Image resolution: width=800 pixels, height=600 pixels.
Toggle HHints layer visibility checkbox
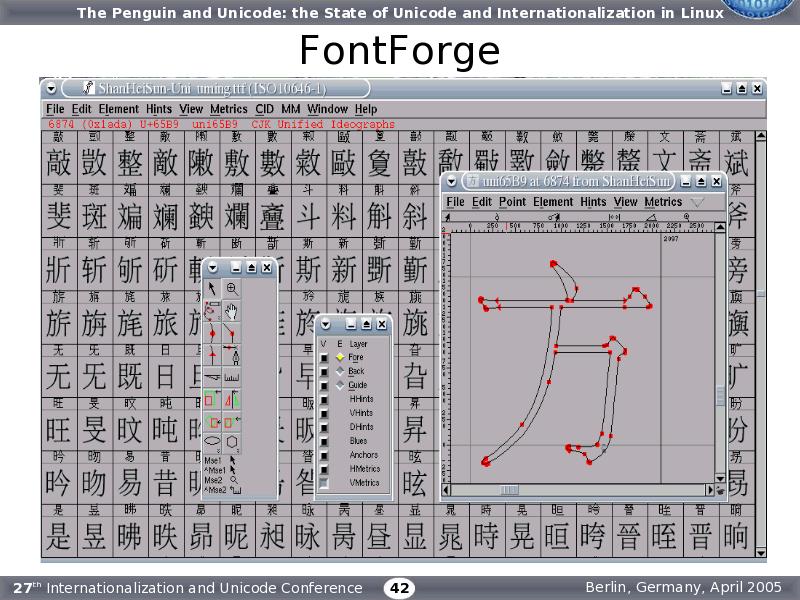pos(323,399)
